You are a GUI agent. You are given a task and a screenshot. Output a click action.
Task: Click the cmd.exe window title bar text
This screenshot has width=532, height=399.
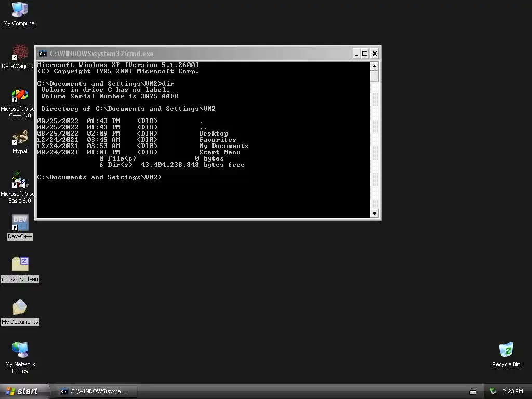tap(101, 54)
